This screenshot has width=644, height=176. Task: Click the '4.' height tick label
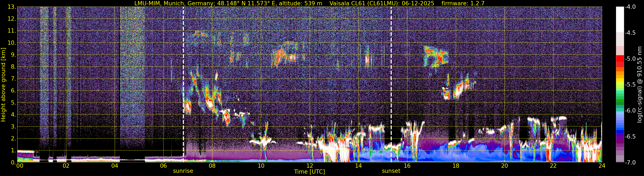click(13, 115)
